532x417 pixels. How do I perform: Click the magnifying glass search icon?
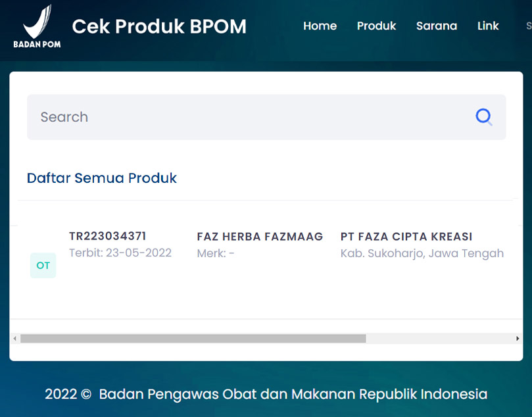[484, 117]
